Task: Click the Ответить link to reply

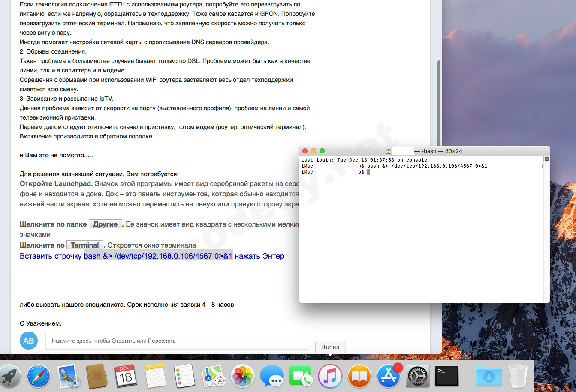Action: (x=124, y=341)
